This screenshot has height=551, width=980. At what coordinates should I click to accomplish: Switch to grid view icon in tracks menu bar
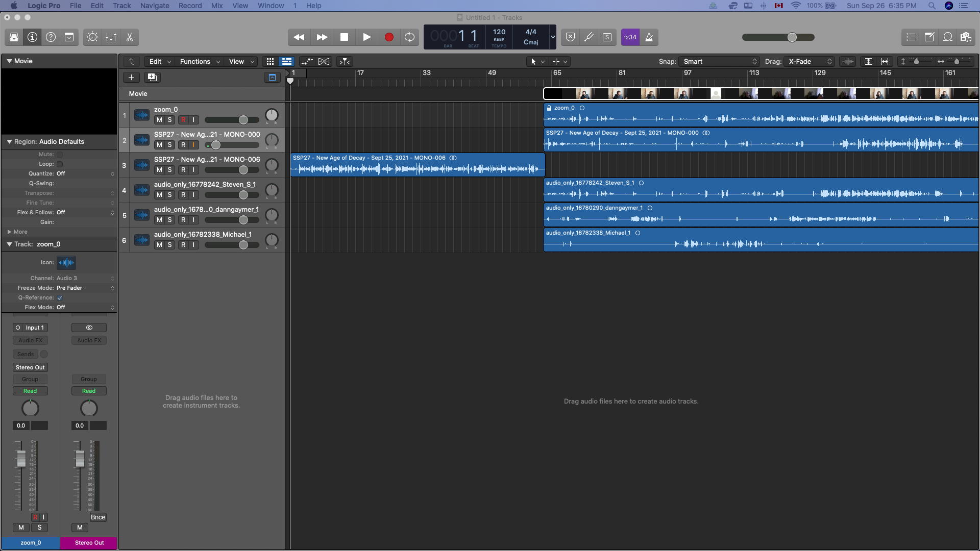click(x=270, y=62)
